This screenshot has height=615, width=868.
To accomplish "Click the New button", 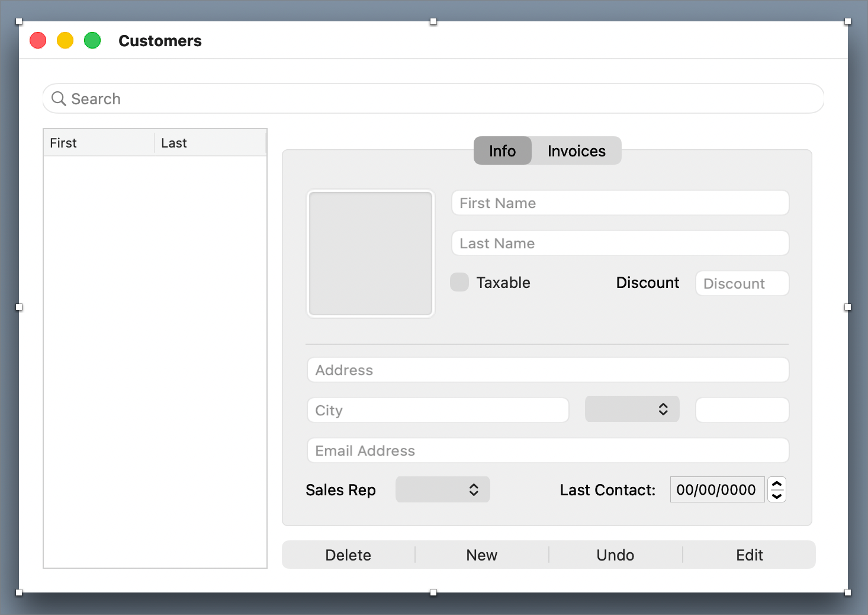I will click(482, 555).
